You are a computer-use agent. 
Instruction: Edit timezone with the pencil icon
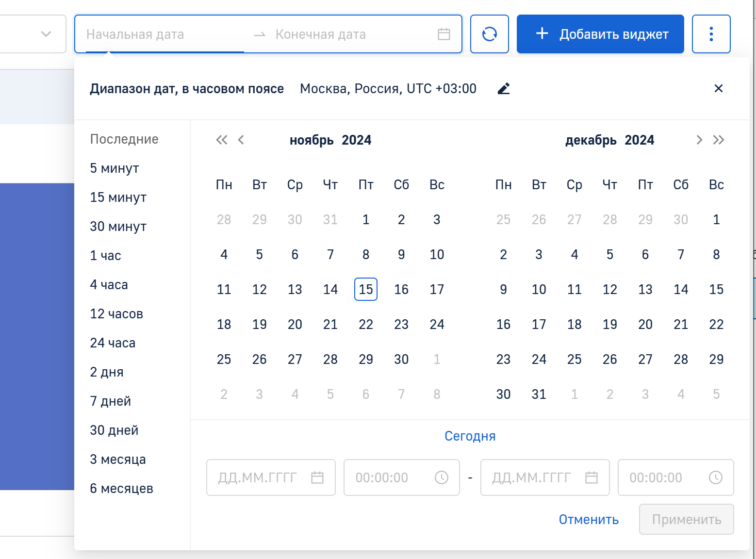(504, 89)
